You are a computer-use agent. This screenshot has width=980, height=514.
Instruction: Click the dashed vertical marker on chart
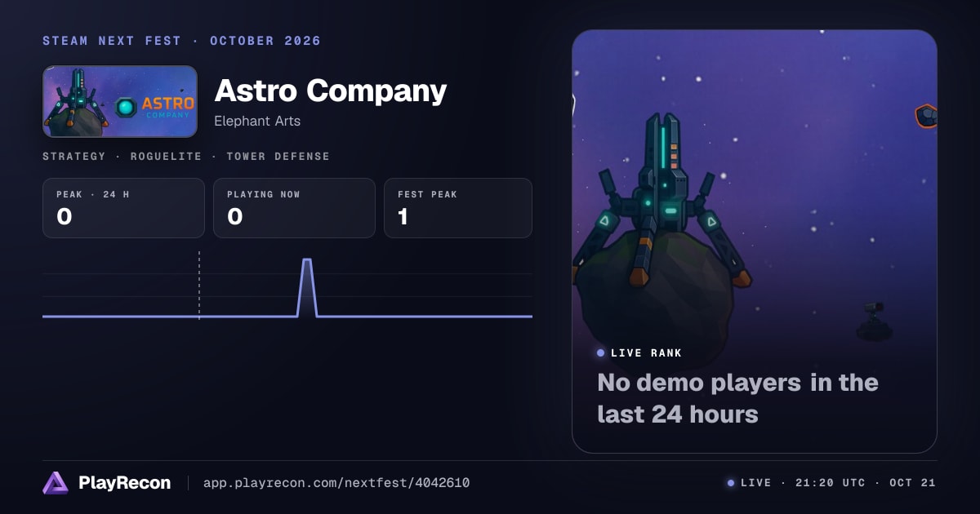pos(199,285)
